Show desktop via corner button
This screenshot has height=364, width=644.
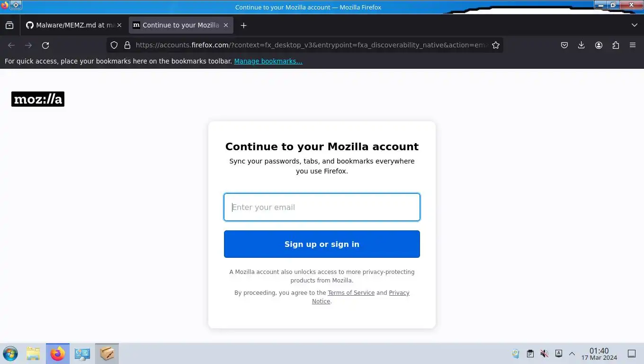tap(632, 354)
